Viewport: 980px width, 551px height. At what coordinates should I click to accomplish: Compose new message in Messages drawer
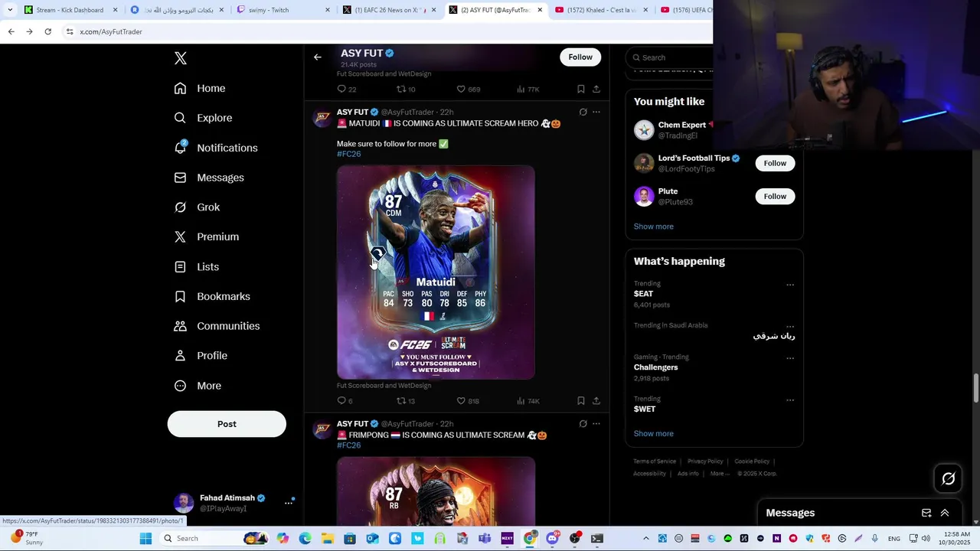[x=926, y=513]
